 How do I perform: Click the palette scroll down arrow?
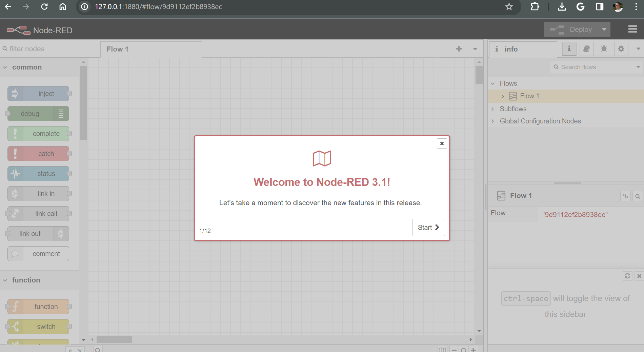click(83, 340)
